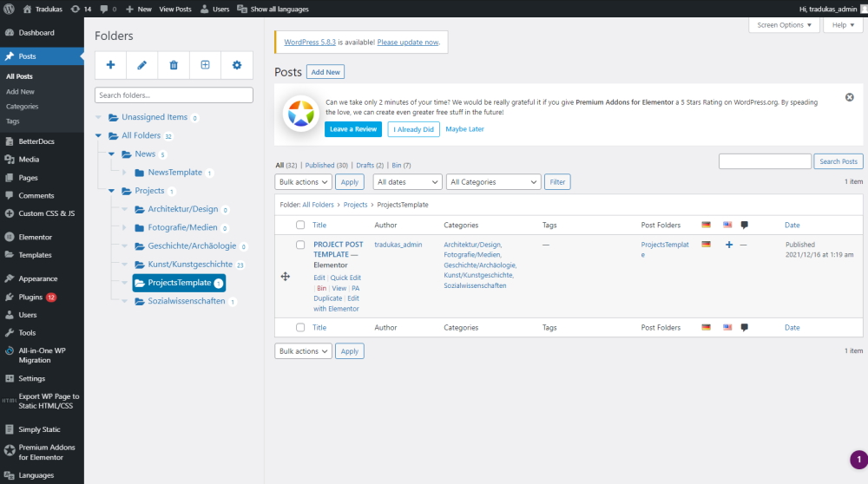868x484 pixels.
Task: Sort posts by Date column header
Action: pos(792,226)
